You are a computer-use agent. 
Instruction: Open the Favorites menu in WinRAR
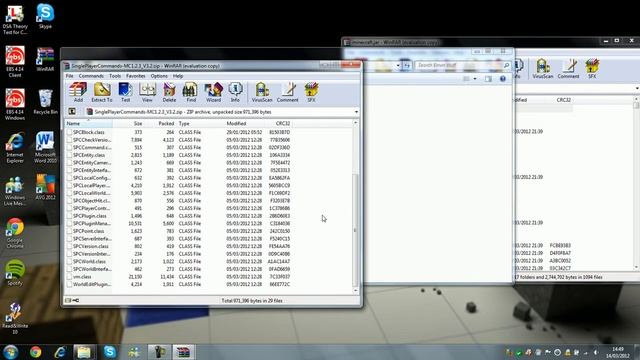[136, 76]
